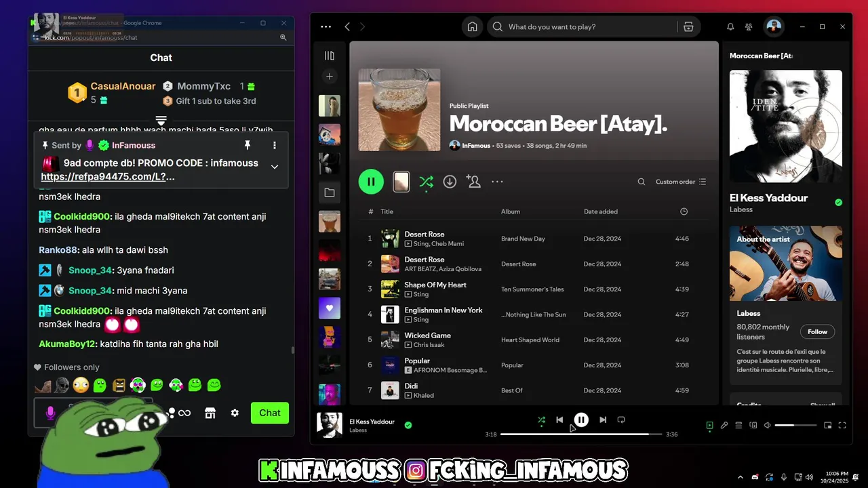The image size is (868, 488).
Task: Toggle shuffle in bottom player bar
Action: coord(541,420)
